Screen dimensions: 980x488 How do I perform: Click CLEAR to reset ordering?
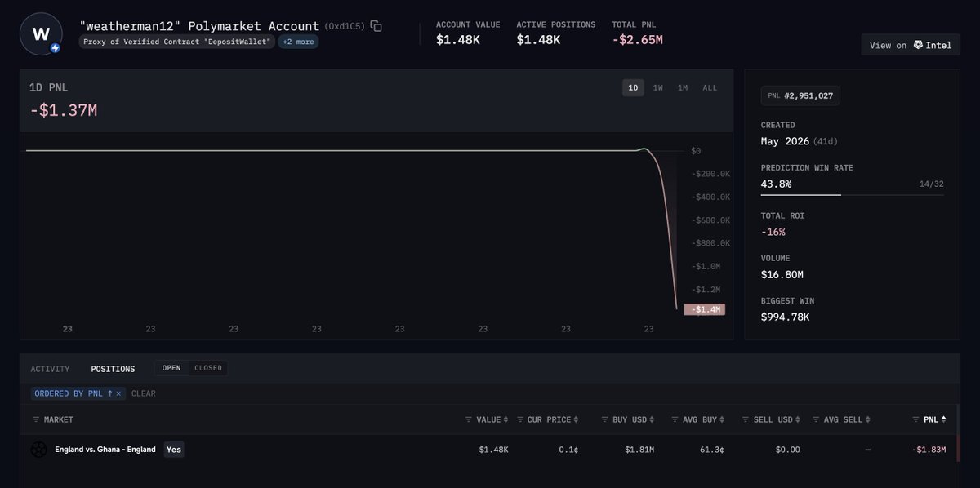tap(144, 393)
